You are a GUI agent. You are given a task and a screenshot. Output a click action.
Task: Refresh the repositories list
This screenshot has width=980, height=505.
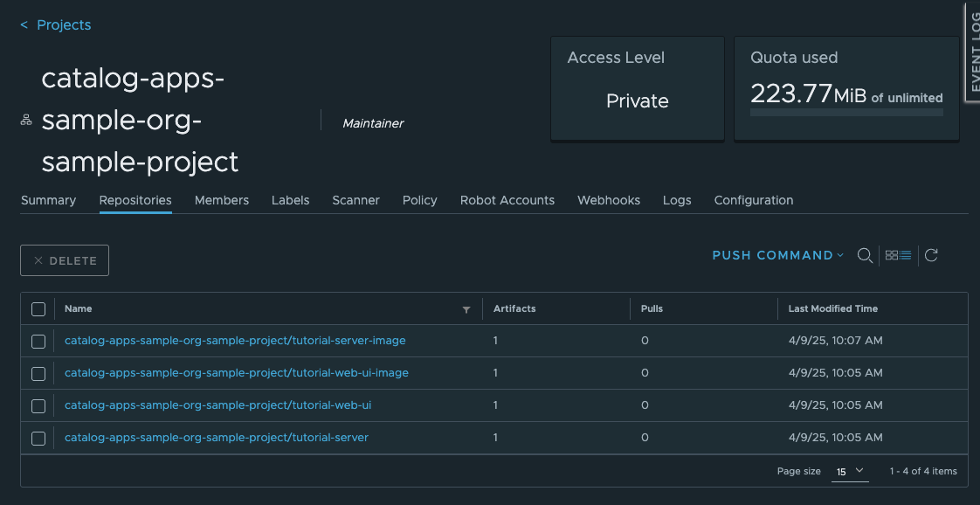pyautogui.click(x=931, y=255)
